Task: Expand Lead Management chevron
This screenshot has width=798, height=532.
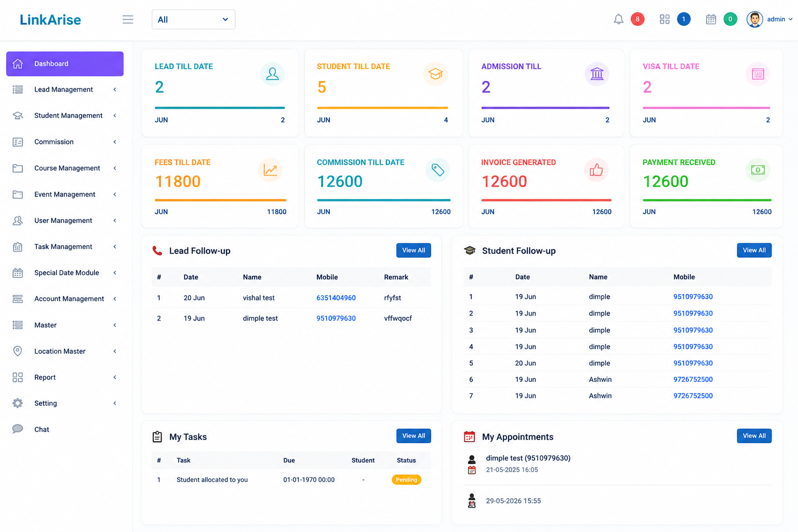Action: [115, 89]
